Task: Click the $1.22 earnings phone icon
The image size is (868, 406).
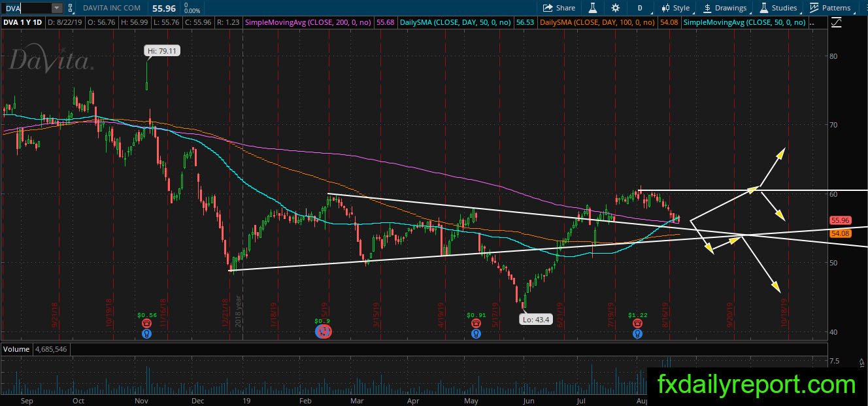Action: pos(637,323)
